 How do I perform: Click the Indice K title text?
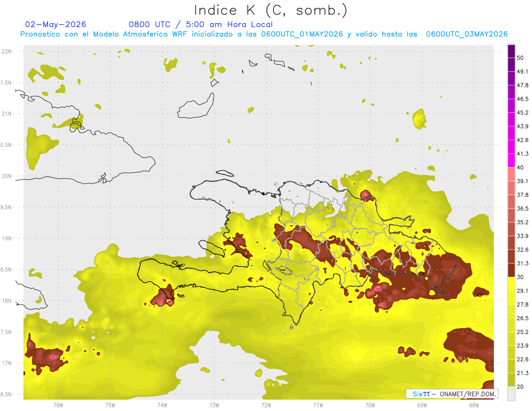270,10
